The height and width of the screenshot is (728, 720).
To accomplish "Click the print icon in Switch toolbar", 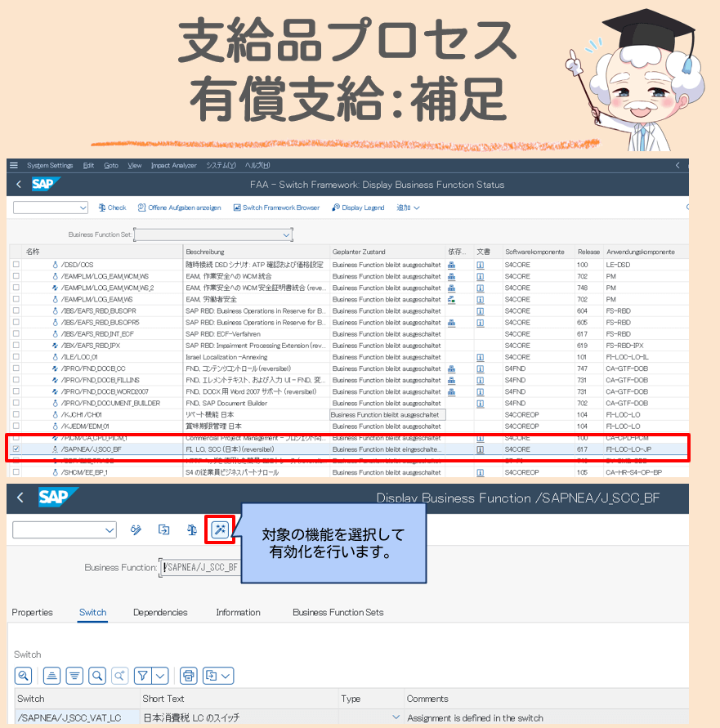I will [x=188, y=676].
